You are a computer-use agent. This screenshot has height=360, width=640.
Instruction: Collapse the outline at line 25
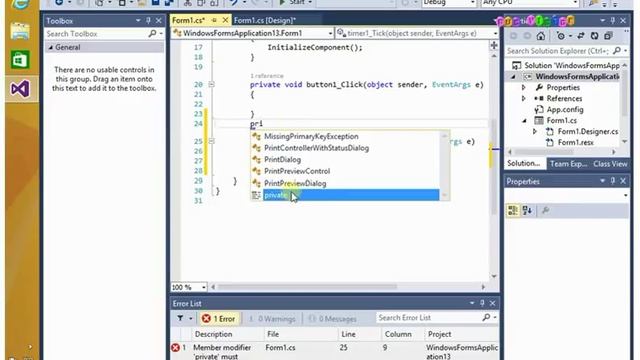[211, 141]
